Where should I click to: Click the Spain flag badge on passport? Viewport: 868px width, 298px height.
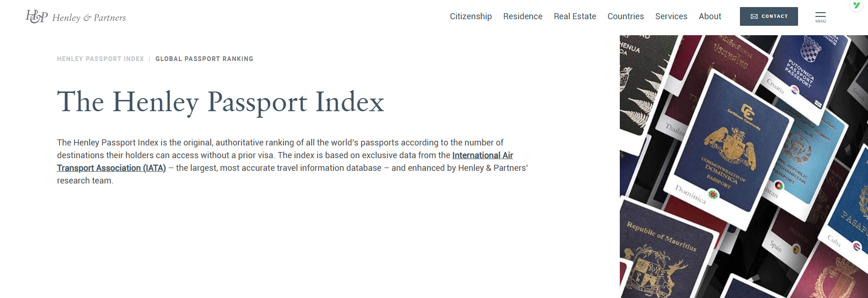[796, 250]
